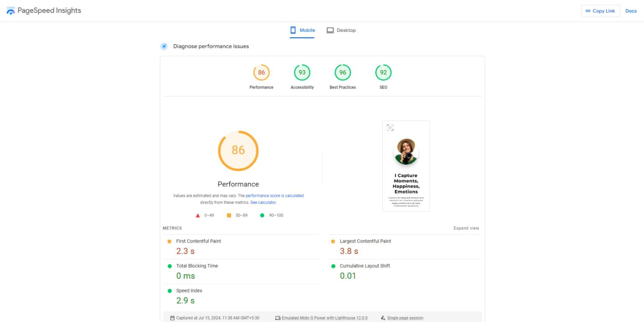Viewport: 644px width, 322px height.
Task: Click the orange square beside First Contentful Paint
Action: click(169, 241)
